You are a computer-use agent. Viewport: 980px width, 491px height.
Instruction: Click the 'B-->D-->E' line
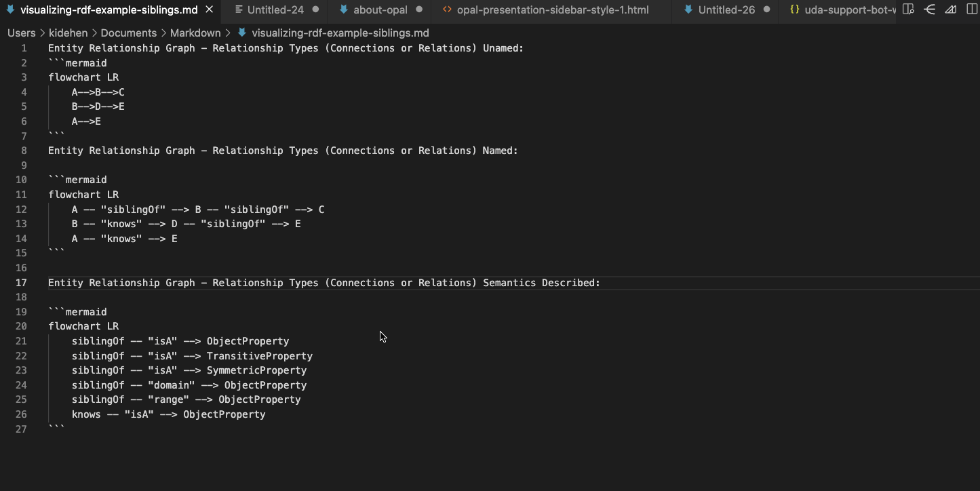pyautogui.click(x=98, y=106)
